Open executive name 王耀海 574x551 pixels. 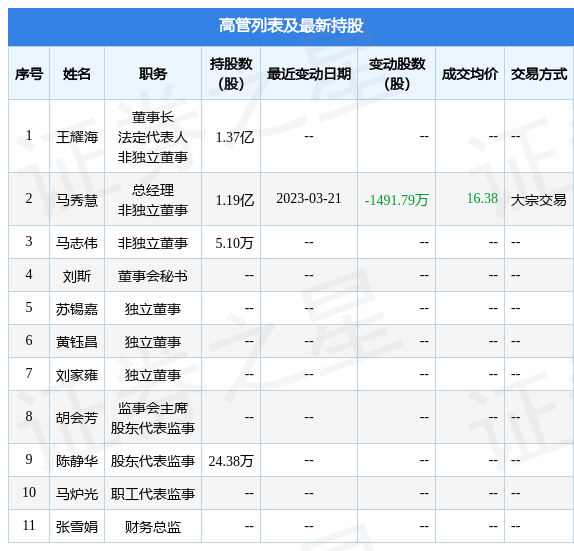[77, 137]
